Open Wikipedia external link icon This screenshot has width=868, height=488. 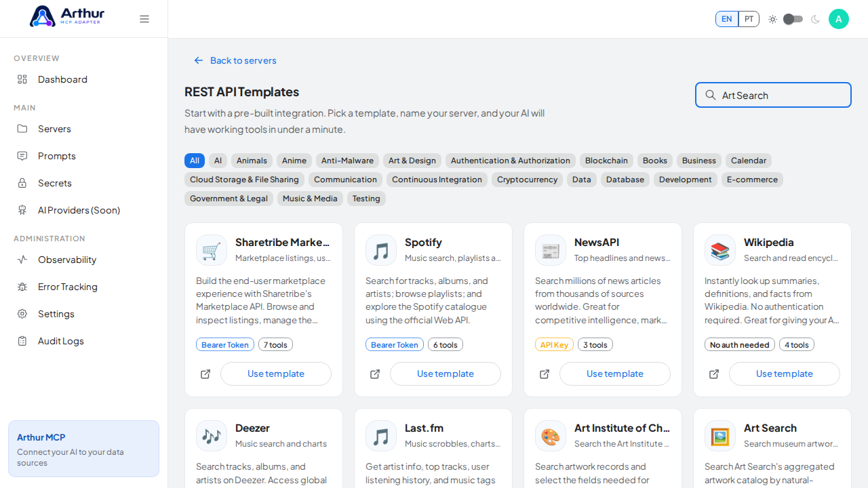[714, 374]
